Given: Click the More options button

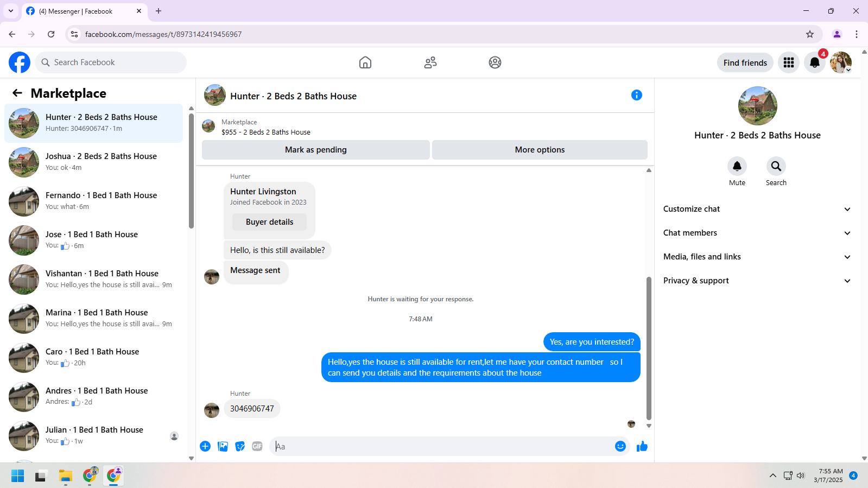Looking at the screenshot, I should pos(540,150).
